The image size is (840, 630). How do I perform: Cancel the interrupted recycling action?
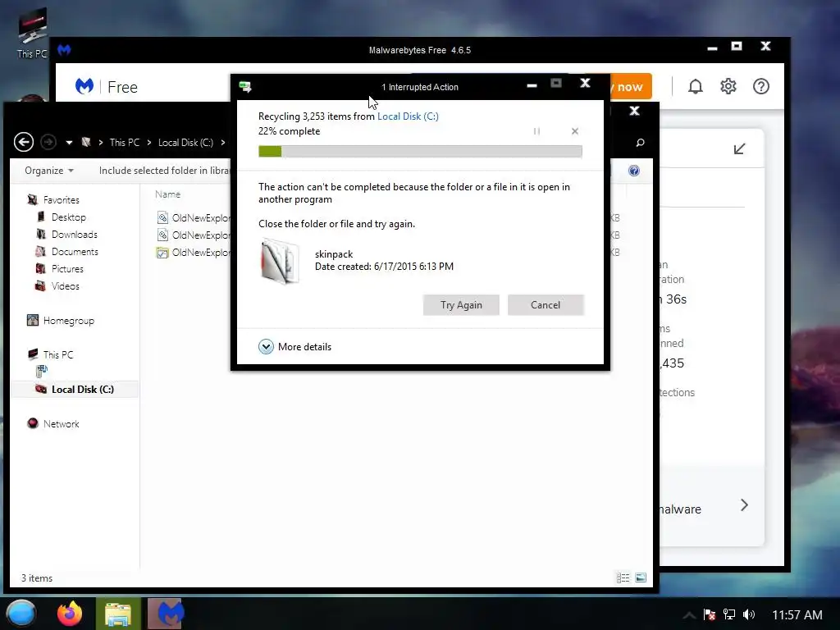pyautogui.click(x=546, y=305)
